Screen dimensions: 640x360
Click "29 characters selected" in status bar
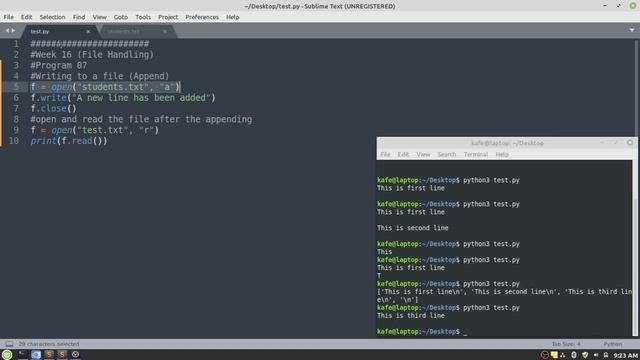click(x=49, y=344)
